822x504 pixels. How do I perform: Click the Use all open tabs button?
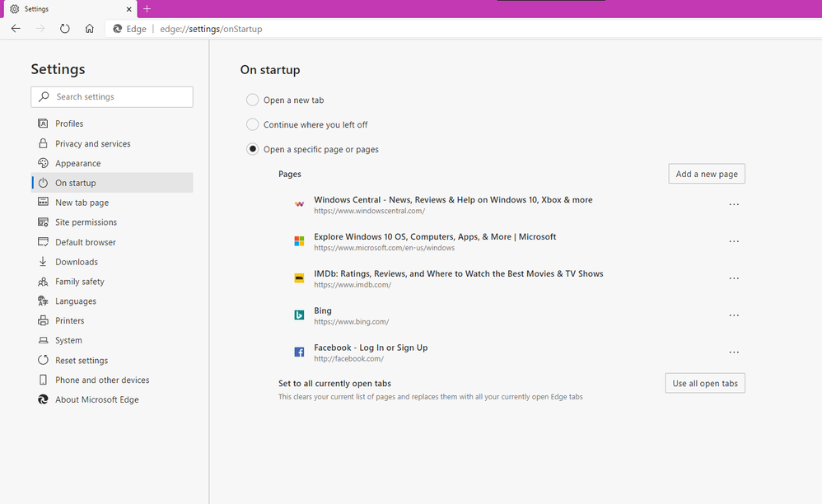705,384
